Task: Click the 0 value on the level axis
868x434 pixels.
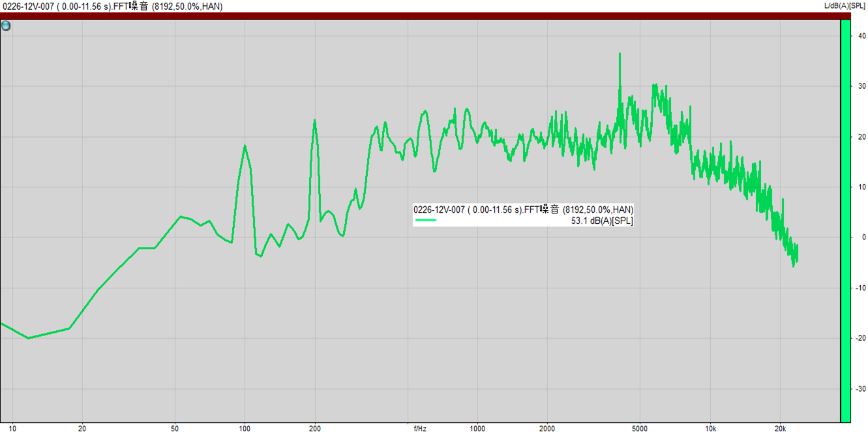Action: (x=863, y=238)
